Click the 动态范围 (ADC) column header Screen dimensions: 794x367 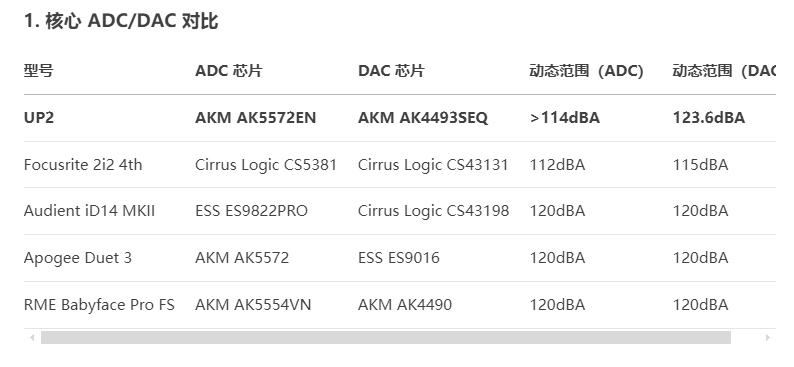[586, 71]
